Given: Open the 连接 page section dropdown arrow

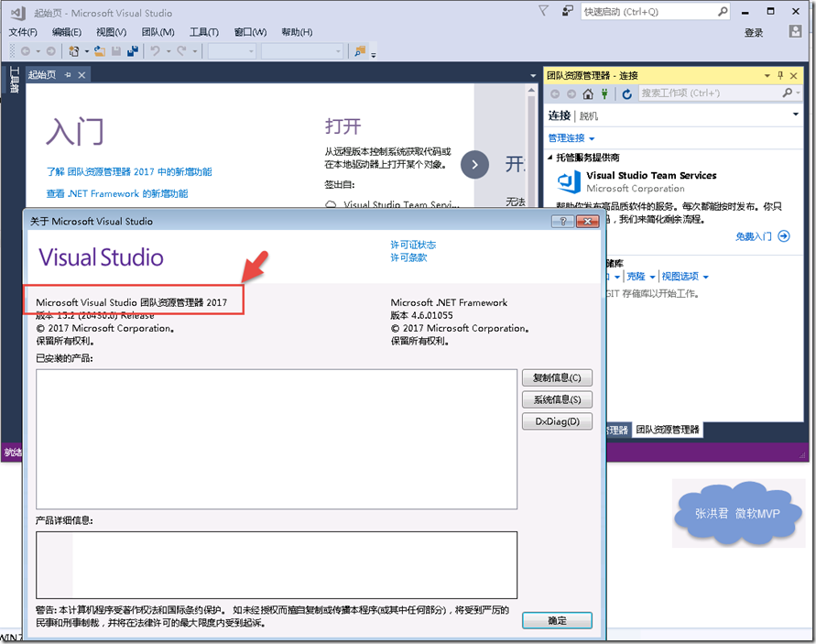Looking at the screenshot, I should (x=796, y=114).
